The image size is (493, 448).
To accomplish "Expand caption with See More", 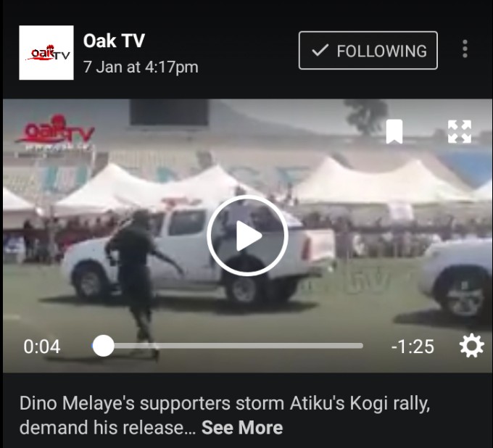I will [242, 428].
